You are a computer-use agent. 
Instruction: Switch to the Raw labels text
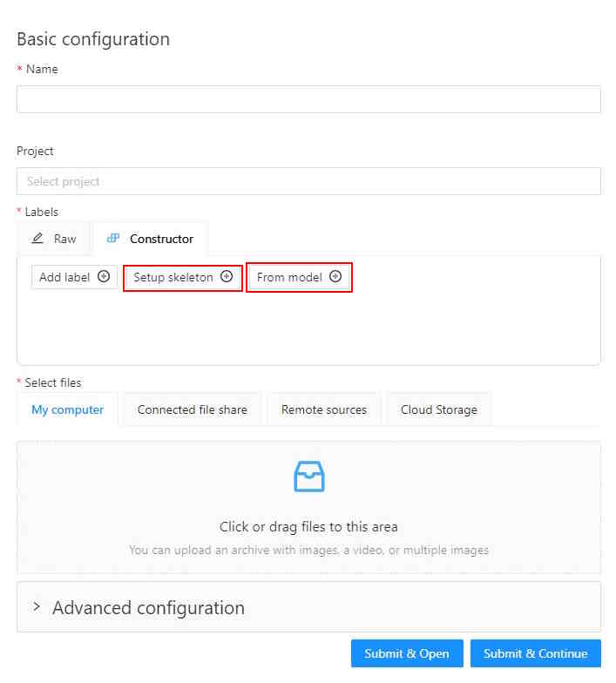point(65,239)
